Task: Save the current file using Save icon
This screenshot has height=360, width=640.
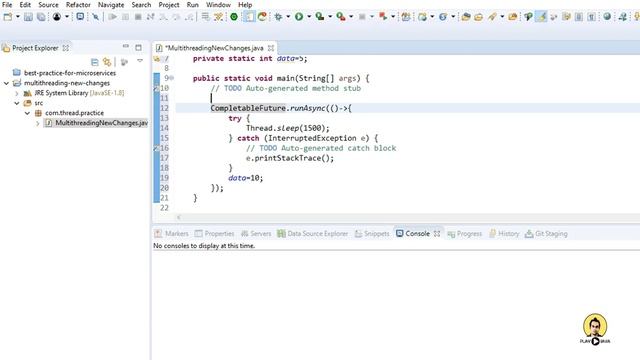Action: point(28,17)
